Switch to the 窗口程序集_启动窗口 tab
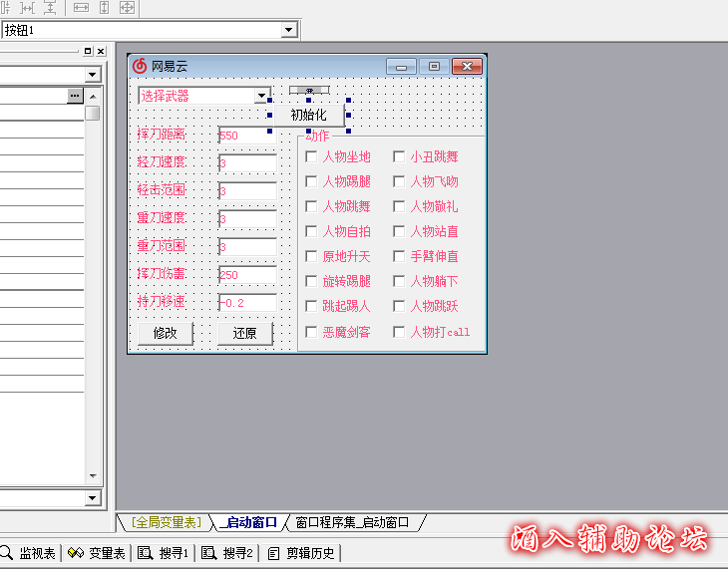The width and height of the screenshot is (728, 571). point(353,522)
